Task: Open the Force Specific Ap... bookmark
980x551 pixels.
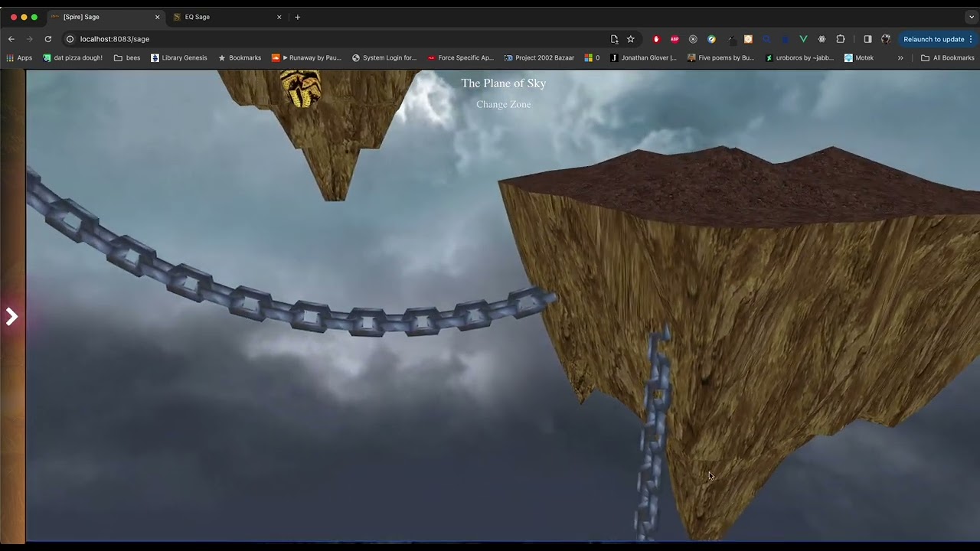Action: tap(461, 57)
